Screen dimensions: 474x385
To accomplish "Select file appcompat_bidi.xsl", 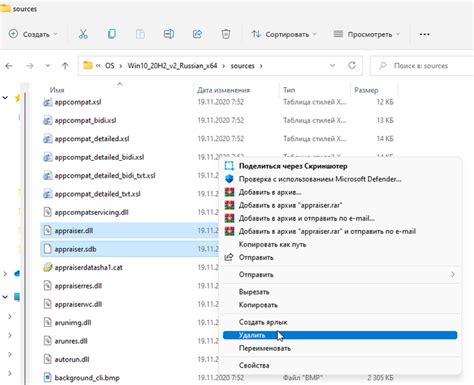I will (x=85, y=120).
